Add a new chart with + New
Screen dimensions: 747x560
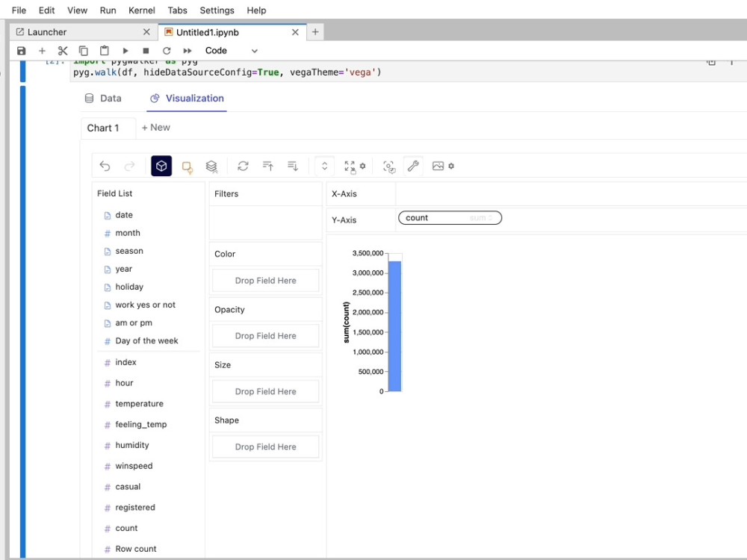[156, 128]
